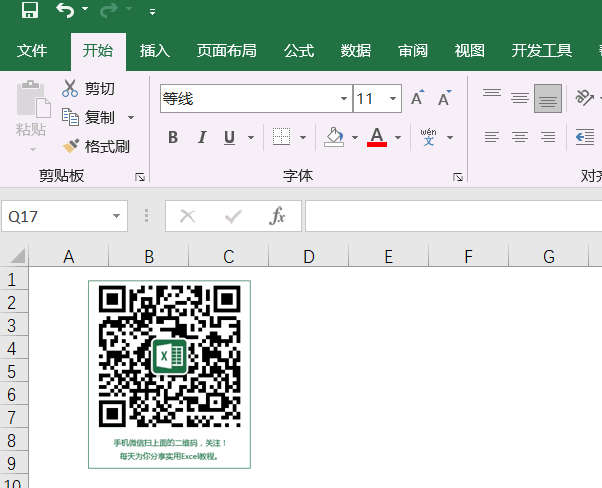Select column A header
The image size is (602, 488).
[69, 256]
